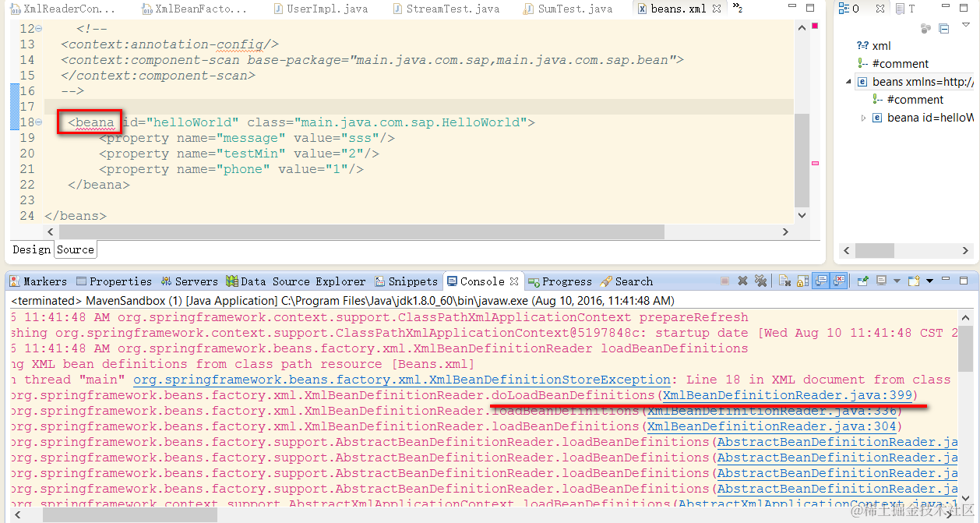Open the XmlReaderCon... editor tab
Viewport: 980px width, 523px height.
(x=62, y=9)
